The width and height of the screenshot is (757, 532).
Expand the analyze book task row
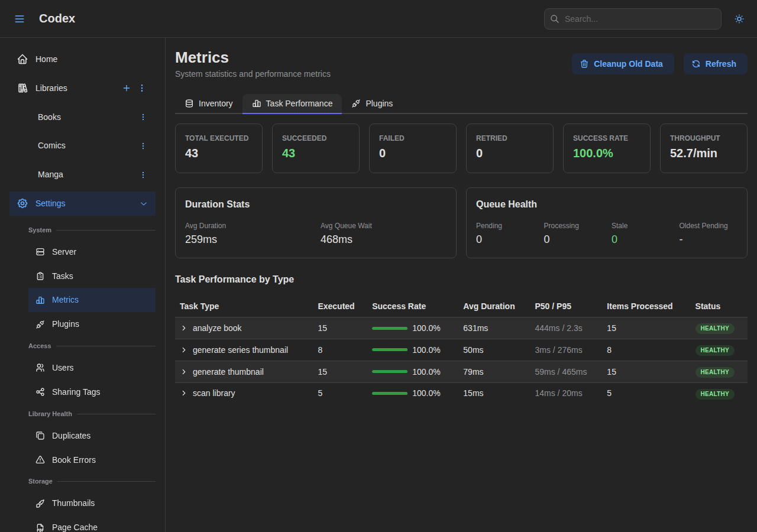(183, 328)
